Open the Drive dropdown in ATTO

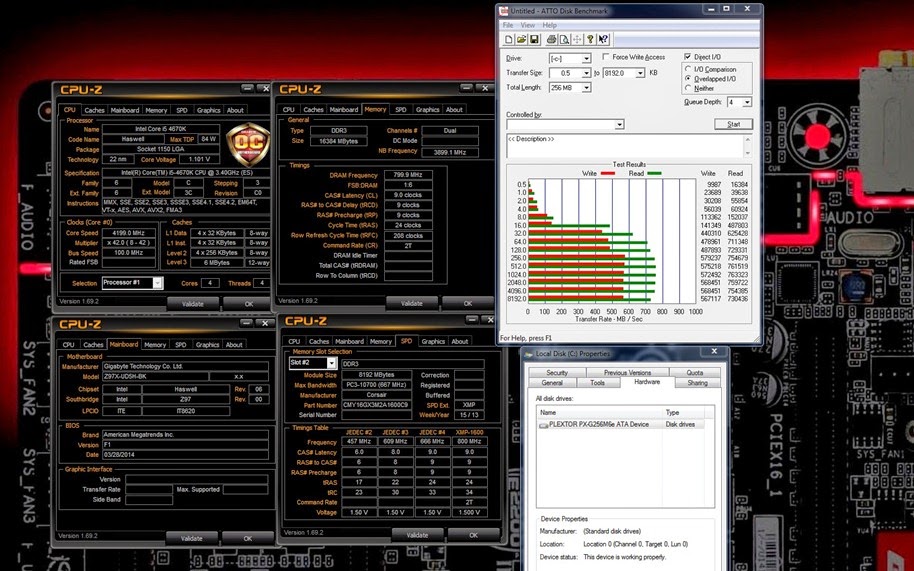pyautogui.click(x=586, y=58)
